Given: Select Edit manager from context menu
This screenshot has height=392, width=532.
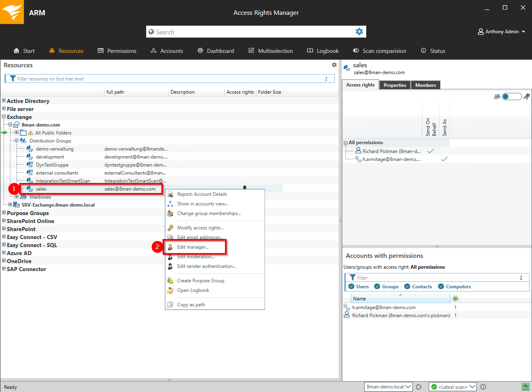Looking at the screenshot, I should [x=193, y=247].
